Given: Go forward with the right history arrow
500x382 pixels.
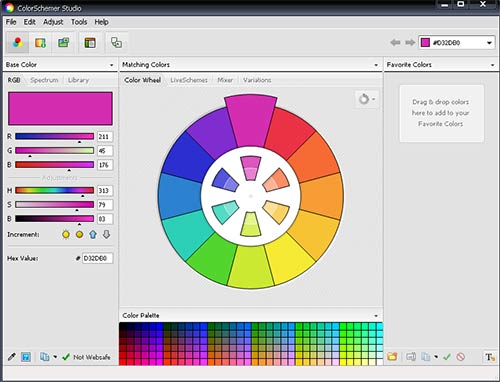Looking at the screenshot, I should coord(410,43).
